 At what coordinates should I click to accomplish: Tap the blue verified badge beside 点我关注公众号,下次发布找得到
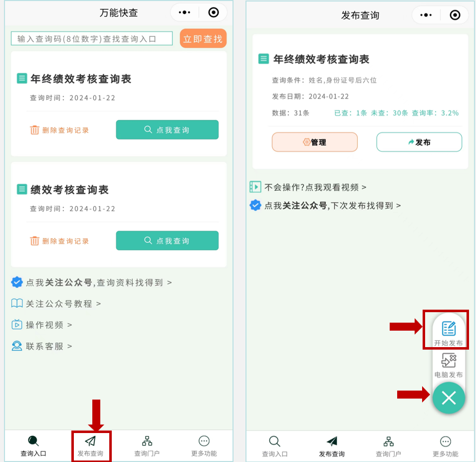pos(255,205)
